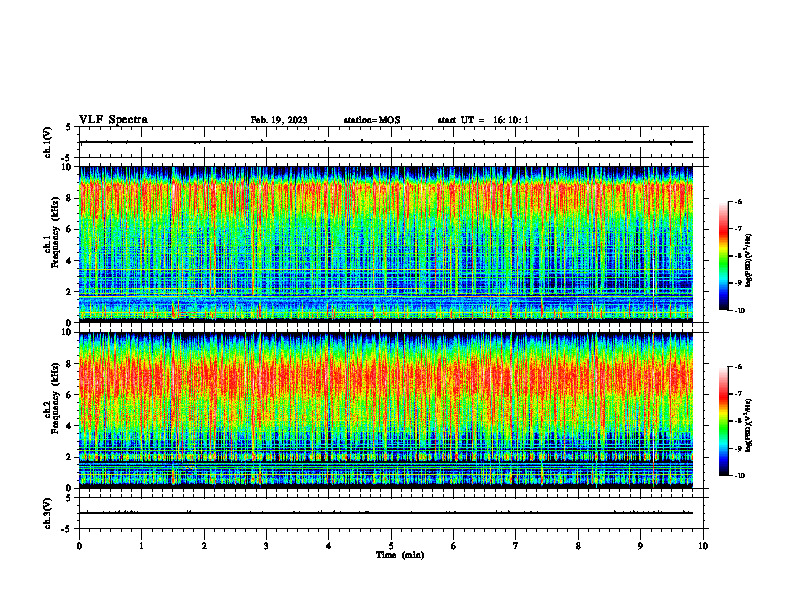The image size is (792, 612).
Task: Click the ch.1 voltage waveform trace
Action: pos(386,142)
